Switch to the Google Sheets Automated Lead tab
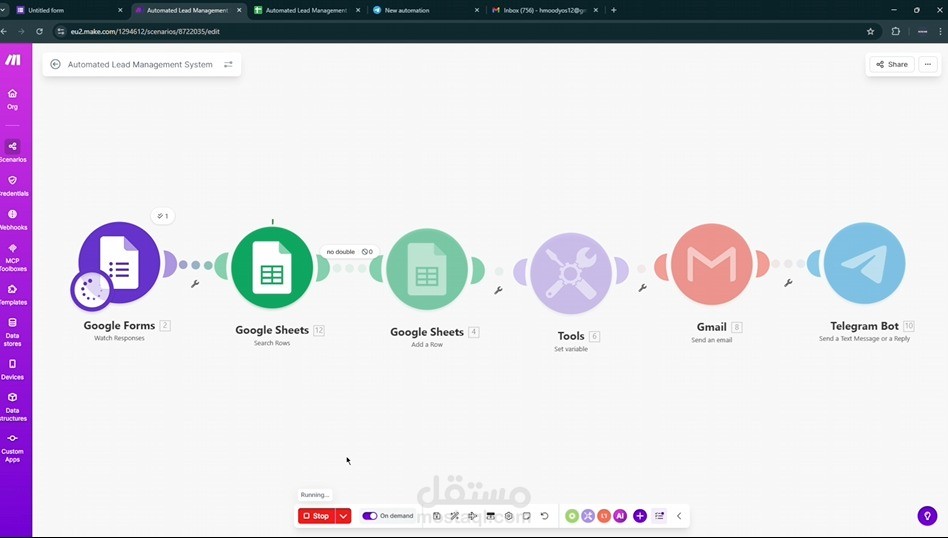 [x=306, y=10]
